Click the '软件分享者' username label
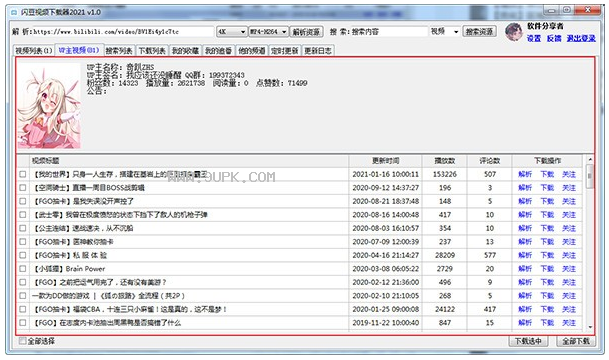The height and width of the screenshot is (360, 609). click(x=545, y=26)
